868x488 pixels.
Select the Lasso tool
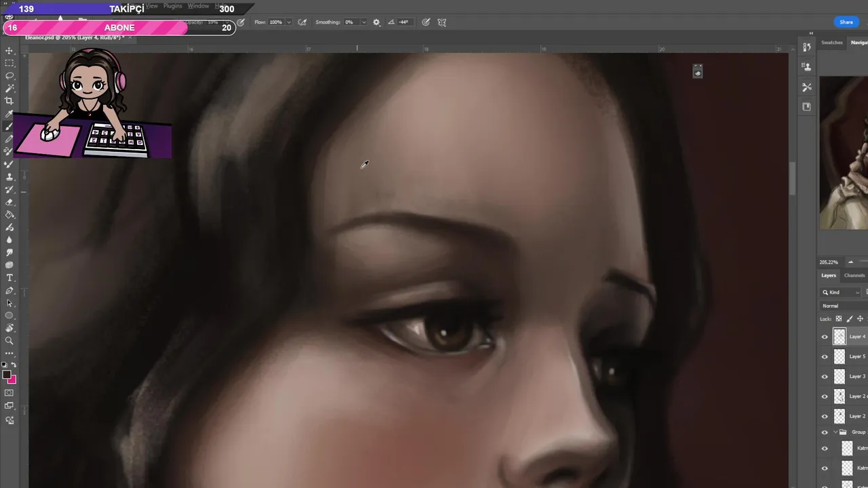[x=9, y=76]
